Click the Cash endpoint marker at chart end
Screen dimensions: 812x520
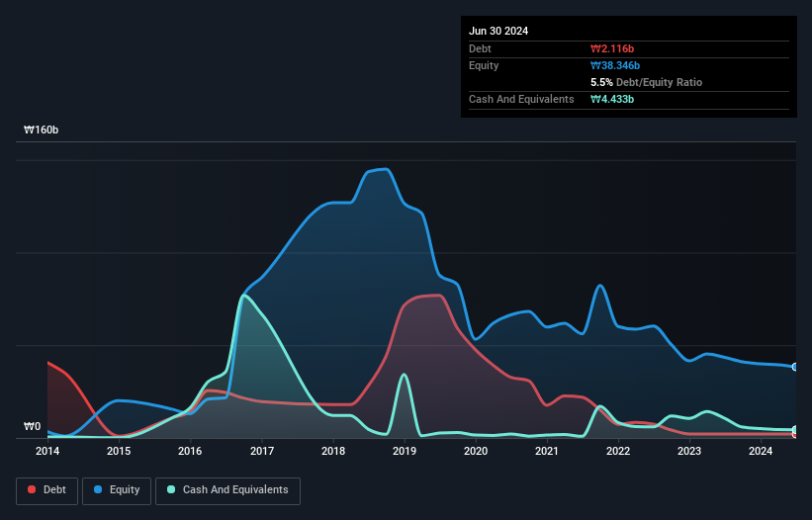pyautogui.click(x=795, y=429)
